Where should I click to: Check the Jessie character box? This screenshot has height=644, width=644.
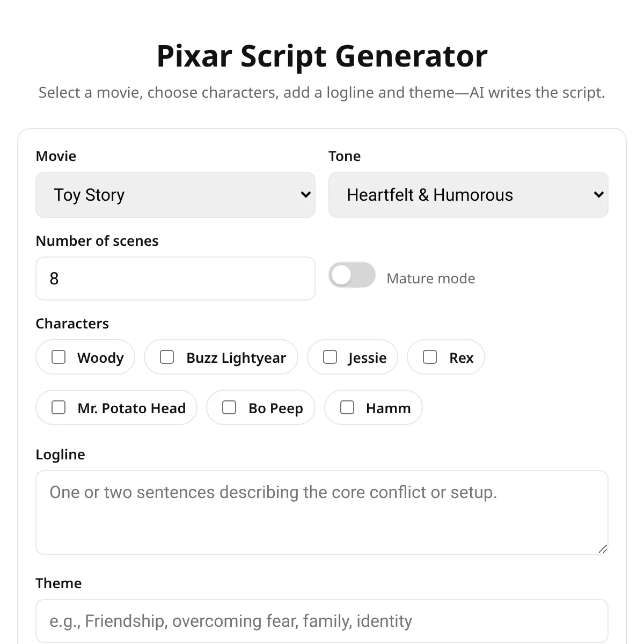[x=330, y=357]
